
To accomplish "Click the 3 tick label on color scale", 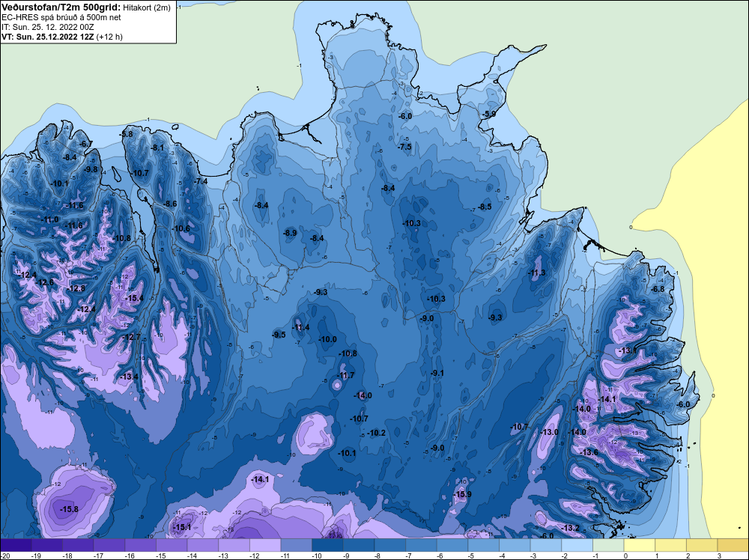I will pyautogui.click(x=719, y=556).
